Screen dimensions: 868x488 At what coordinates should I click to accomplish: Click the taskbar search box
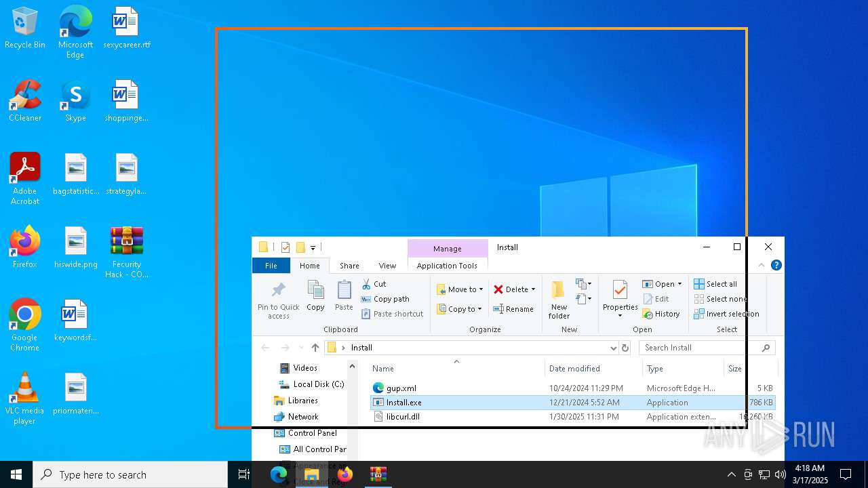click(130, 474)
